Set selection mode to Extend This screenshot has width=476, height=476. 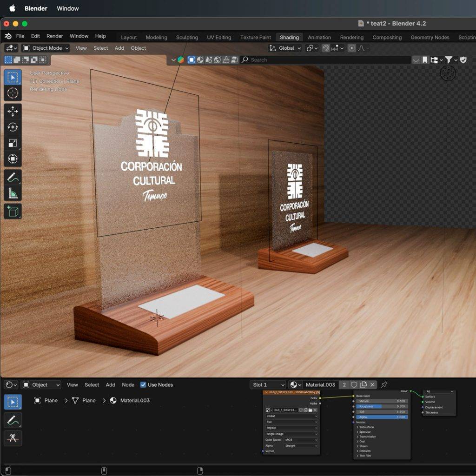17,60
